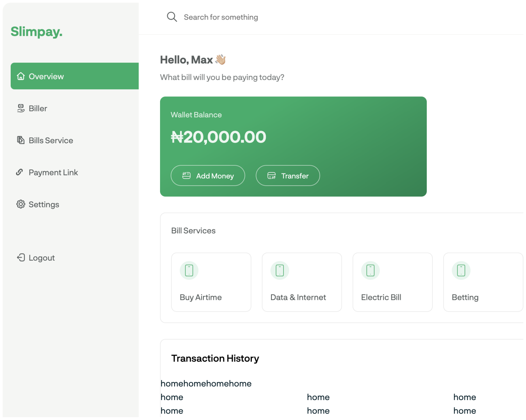The image size is (526, 420).
Task: Open the Payment Link page
Action: [53, 172]
